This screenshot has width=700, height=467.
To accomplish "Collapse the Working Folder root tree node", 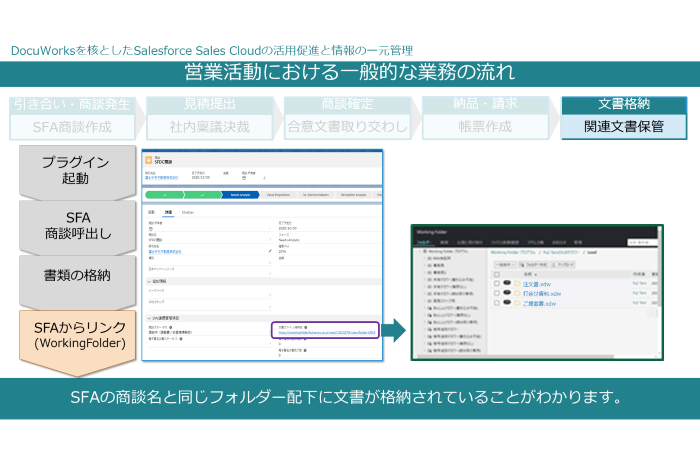I will (420, 252).
